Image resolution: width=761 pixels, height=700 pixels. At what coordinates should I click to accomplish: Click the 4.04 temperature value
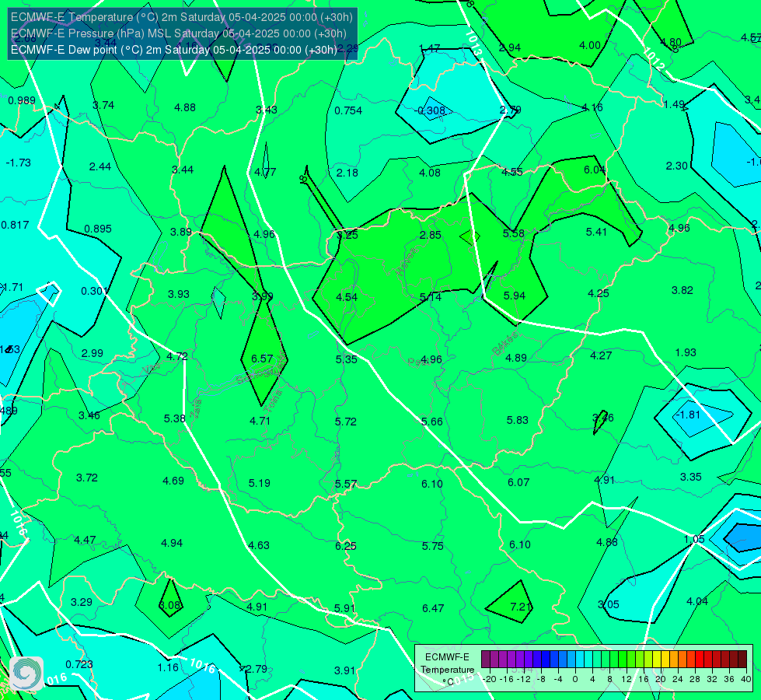[697, 601]
